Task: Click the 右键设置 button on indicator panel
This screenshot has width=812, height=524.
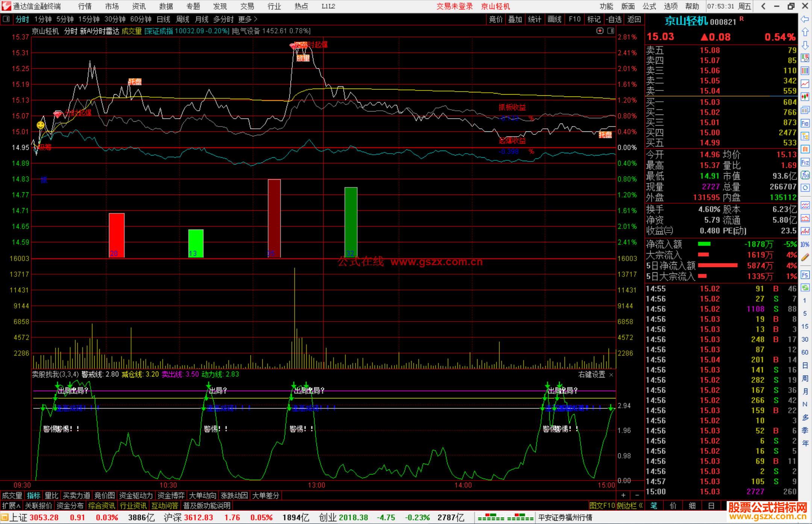Action: click(591, 375)
